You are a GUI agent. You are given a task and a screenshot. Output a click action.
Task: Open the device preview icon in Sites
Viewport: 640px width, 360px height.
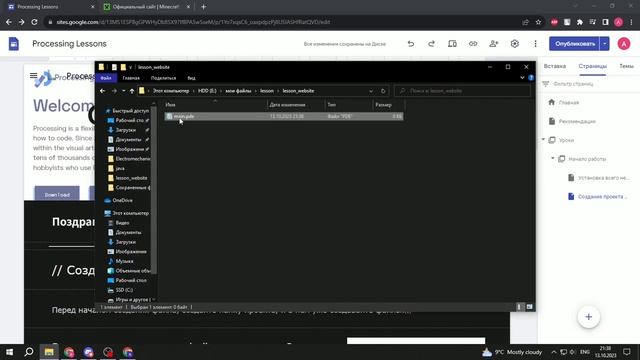pos(452,44)
